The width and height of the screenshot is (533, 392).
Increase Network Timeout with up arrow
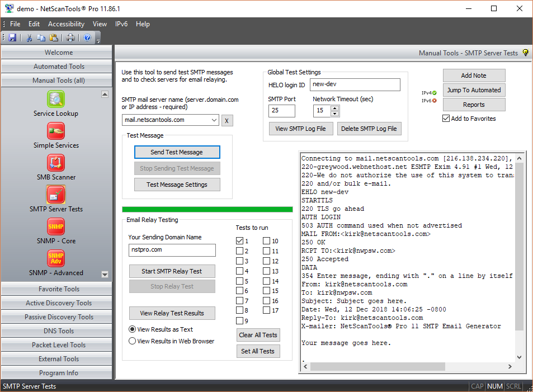(335, 108)
